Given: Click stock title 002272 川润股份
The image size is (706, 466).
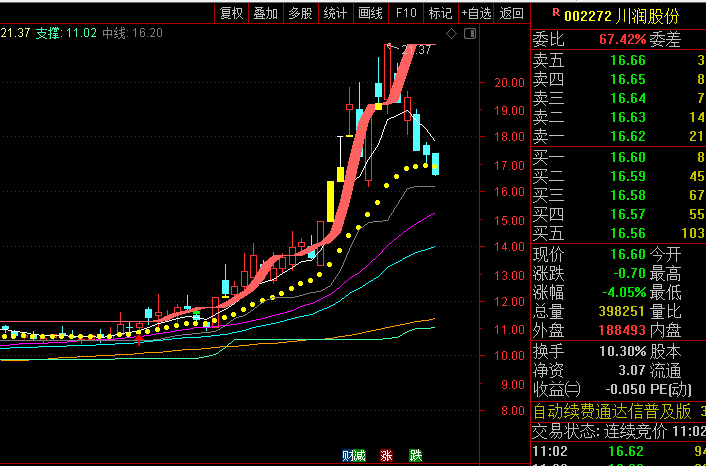Looking at the screenshot, I should click(x=622, y=16).
